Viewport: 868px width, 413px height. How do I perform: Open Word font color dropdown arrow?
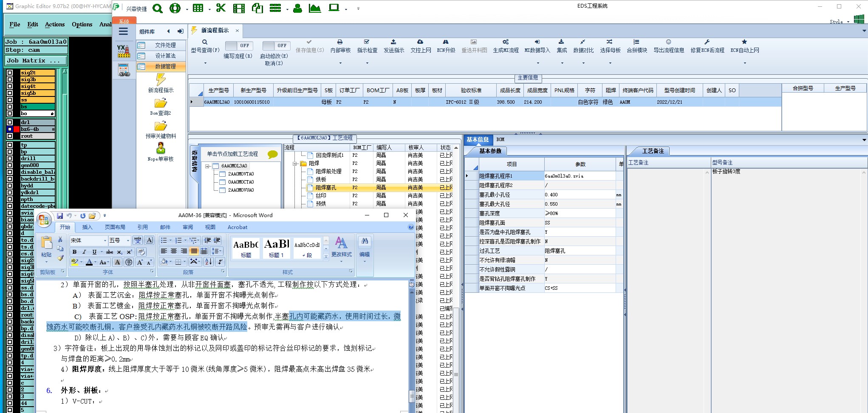pyautogui.click(x=96, y=263)
